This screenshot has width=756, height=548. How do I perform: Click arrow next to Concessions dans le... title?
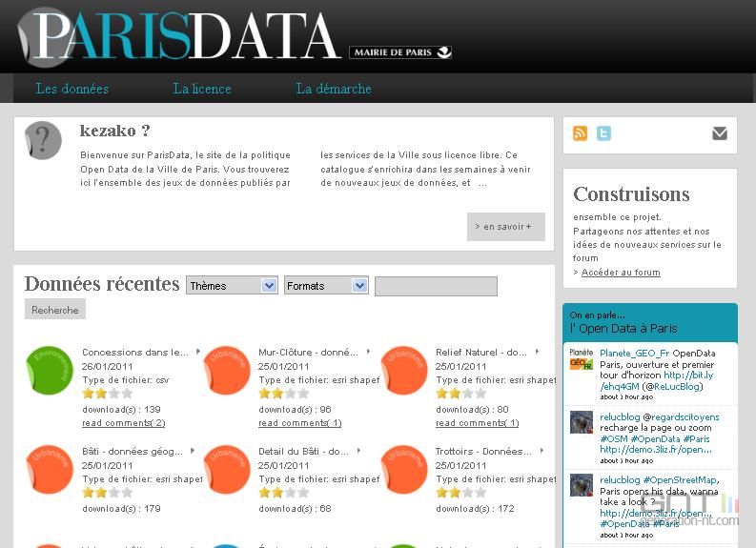[x=197, y=352]
